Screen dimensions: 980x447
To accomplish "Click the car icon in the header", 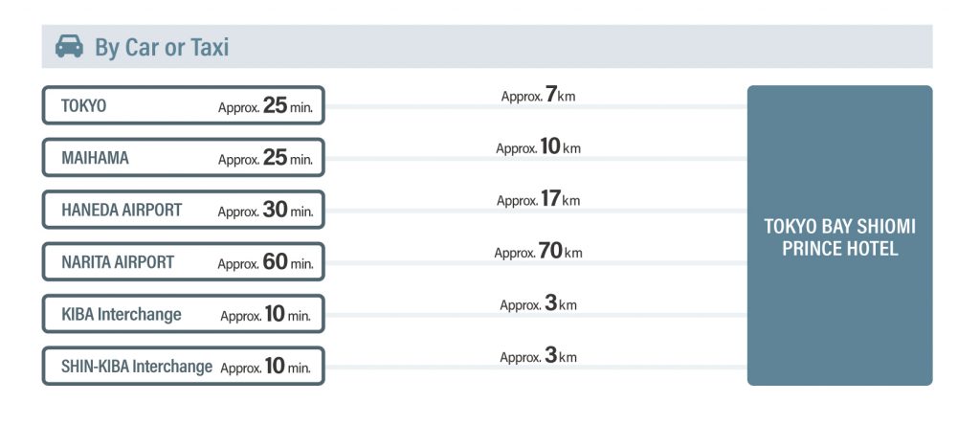I will click(69, 46).
